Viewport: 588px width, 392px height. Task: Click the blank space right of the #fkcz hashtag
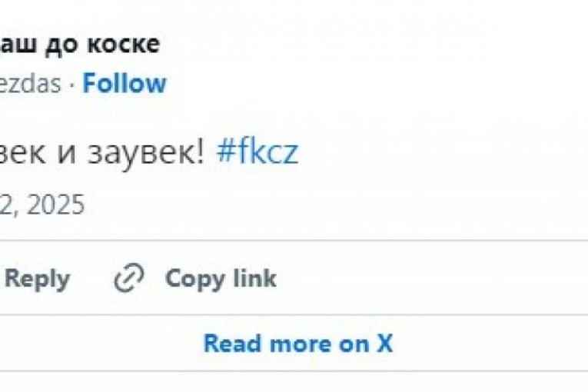tap(430, 154)
